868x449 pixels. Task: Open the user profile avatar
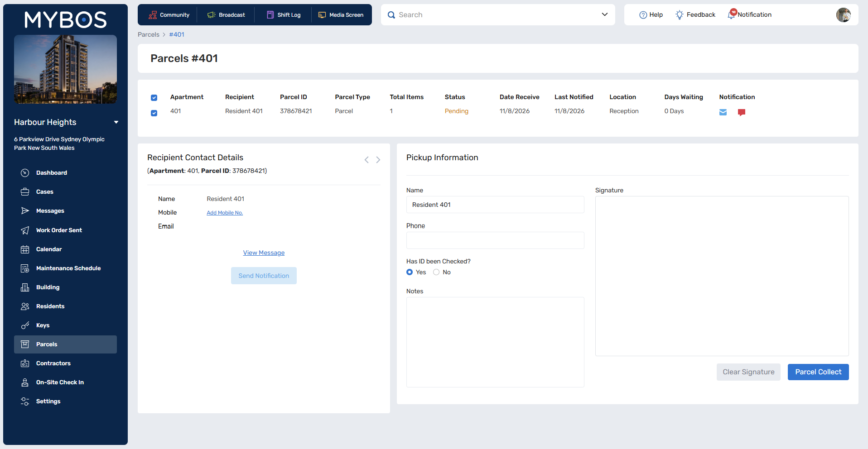click(843, 15)
